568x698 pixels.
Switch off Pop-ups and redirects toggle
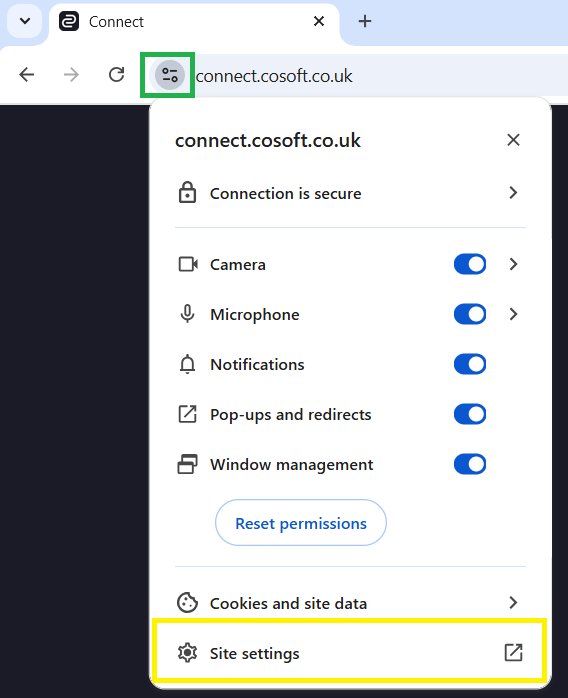(470, 414)
